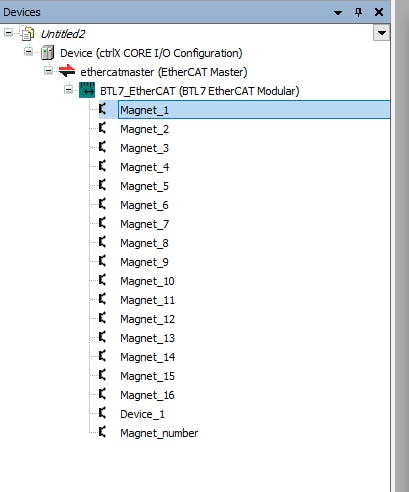Collapse the Device ctrlX CORE node
Viewport: 409px width, 492px height.
click(29, 52)
